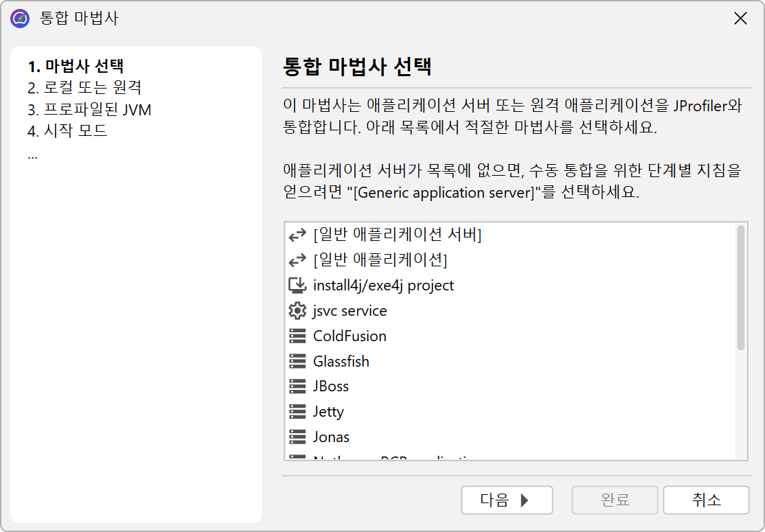Select [일반 애플리케이션] list entry
Screen dimensions: 765x532
[x=510, y=260]
